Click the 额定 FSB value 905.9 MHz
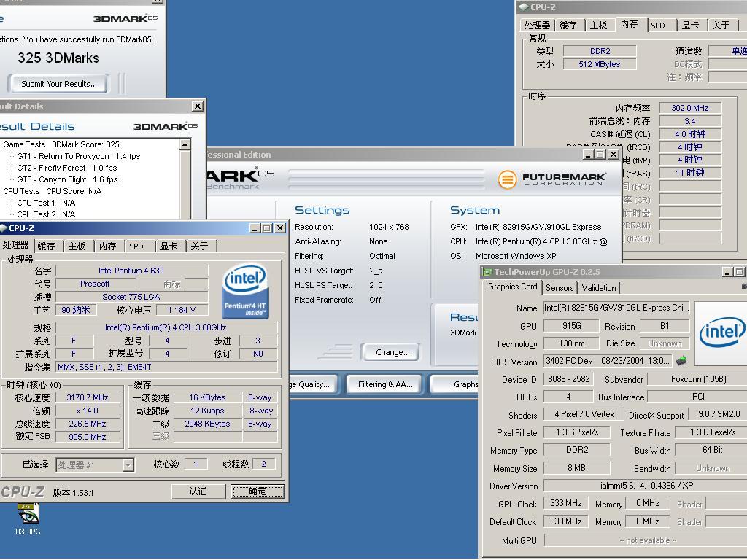This screenshot has width=747, height=560. (x=88, y=437)
